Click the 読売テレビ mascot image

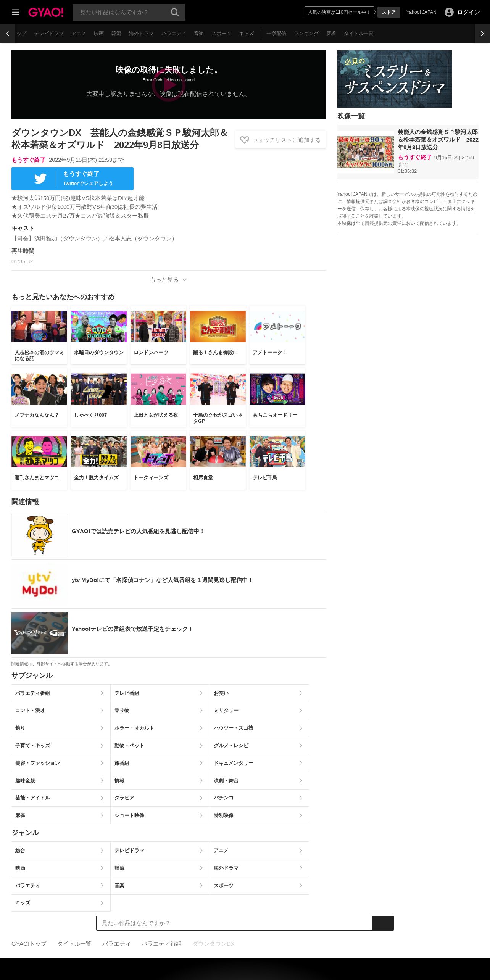coord(40,535)
